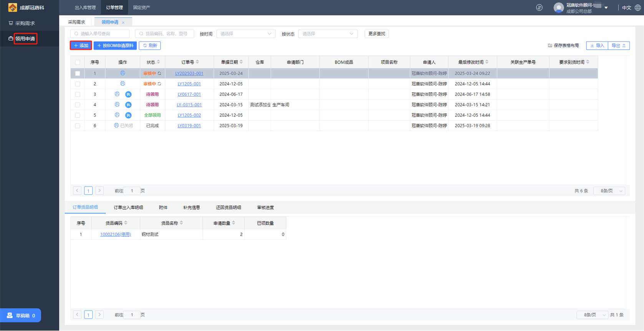This screenshot has height=331, width=644.
Task: Open the 按时间 time filter dropdown
Action: [246, 34]
